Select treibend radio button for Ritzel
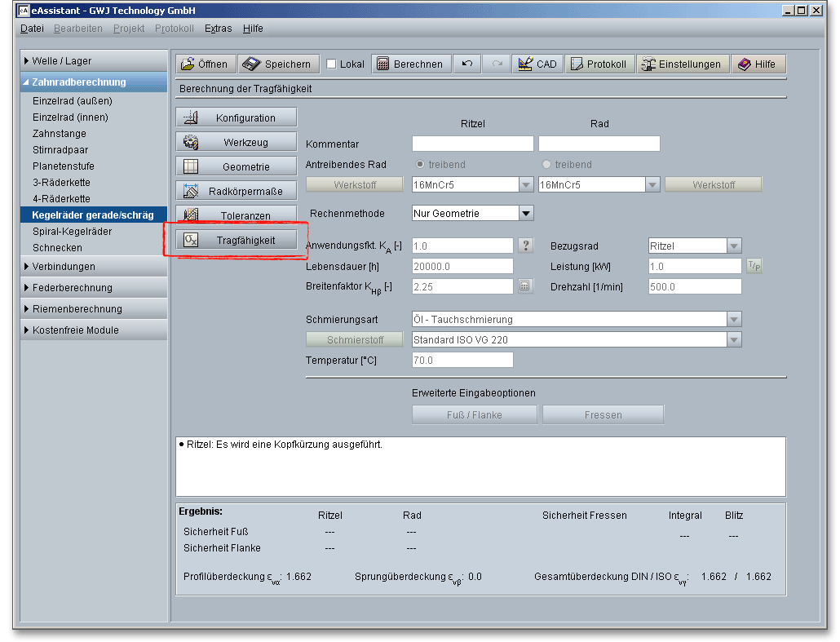840x642 pixels. (421, 165)
